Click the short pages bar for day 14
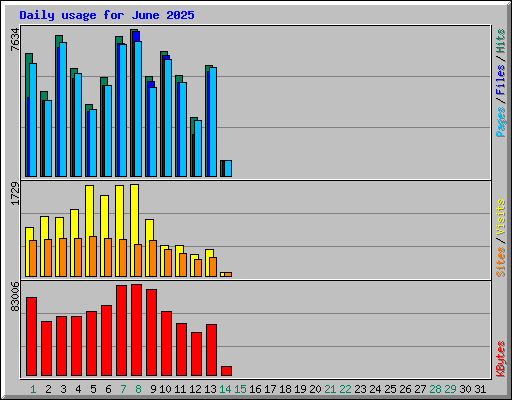 point(228,168)
